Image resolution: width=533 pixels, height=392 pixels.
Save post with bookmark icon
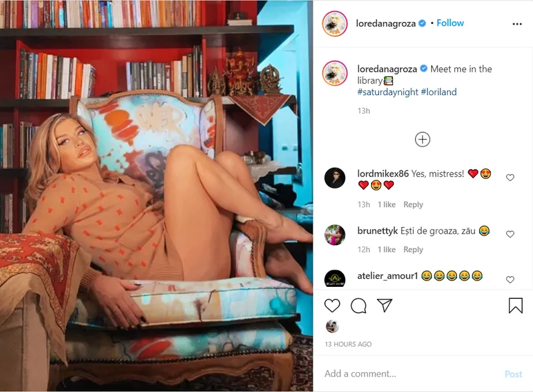coord(515,305)
